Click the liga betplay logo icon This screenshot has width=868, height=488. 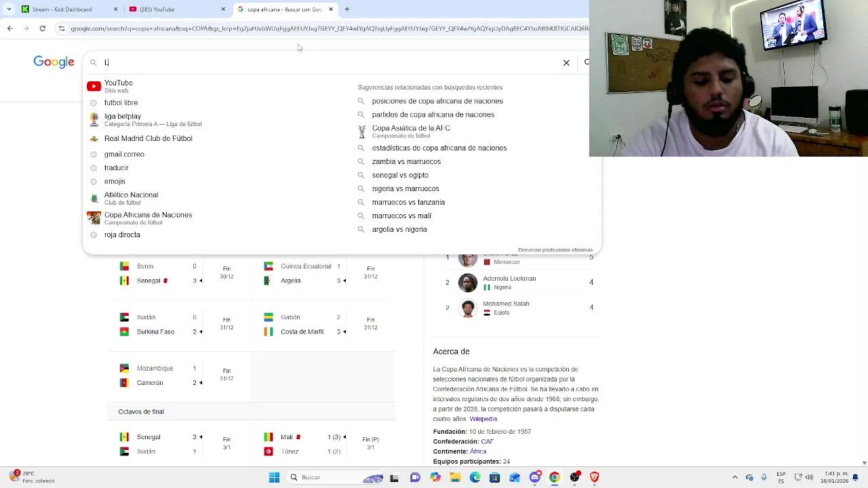[94, 120]
